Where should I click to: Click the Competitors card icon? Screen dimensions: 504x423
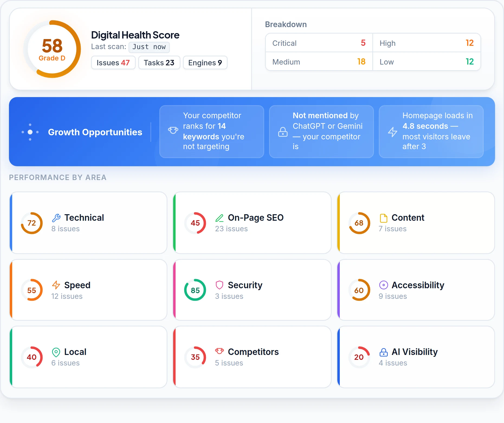(x=219, y=351)
